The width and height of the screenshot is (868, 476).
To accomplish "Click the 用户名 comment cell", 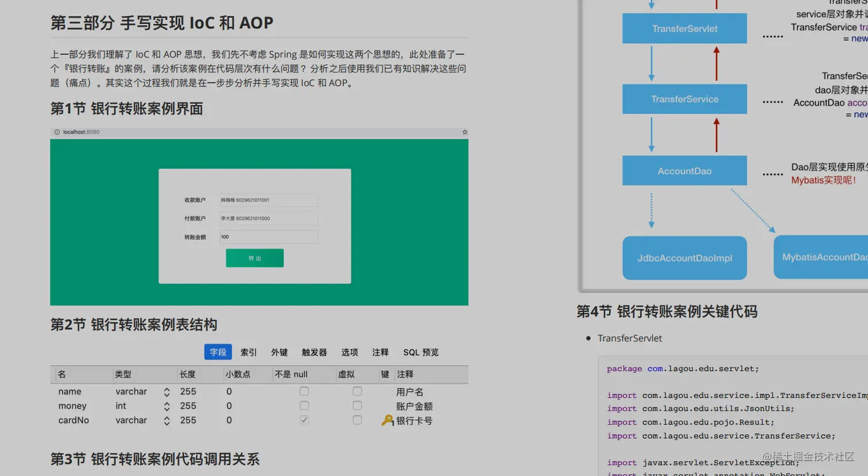I will pos(410,392).
